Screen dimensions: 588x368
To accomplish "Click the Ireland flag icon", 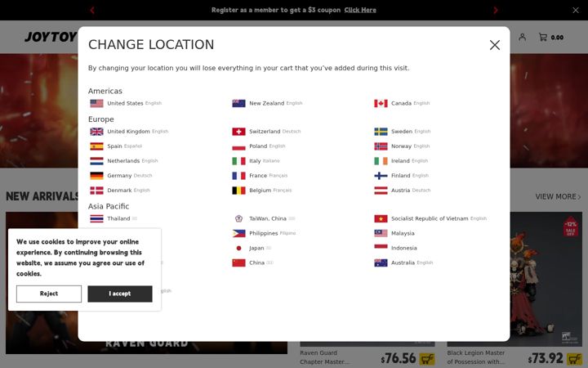I will pos(381,161).
